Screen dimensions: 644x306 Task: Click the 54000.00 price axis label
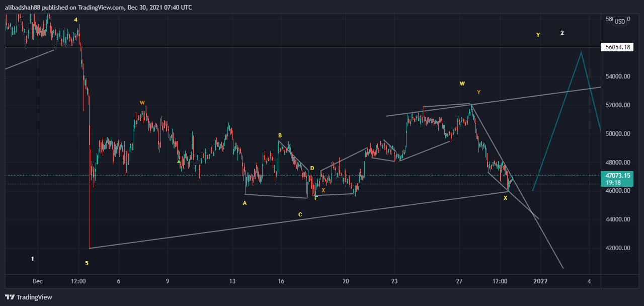[x=617, y=76]
